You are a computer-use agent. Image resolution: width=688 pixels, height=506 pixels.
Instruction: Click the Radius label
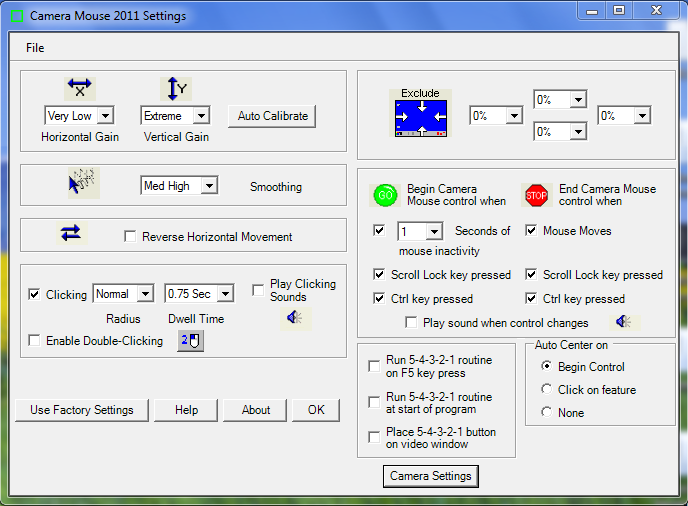123,319
